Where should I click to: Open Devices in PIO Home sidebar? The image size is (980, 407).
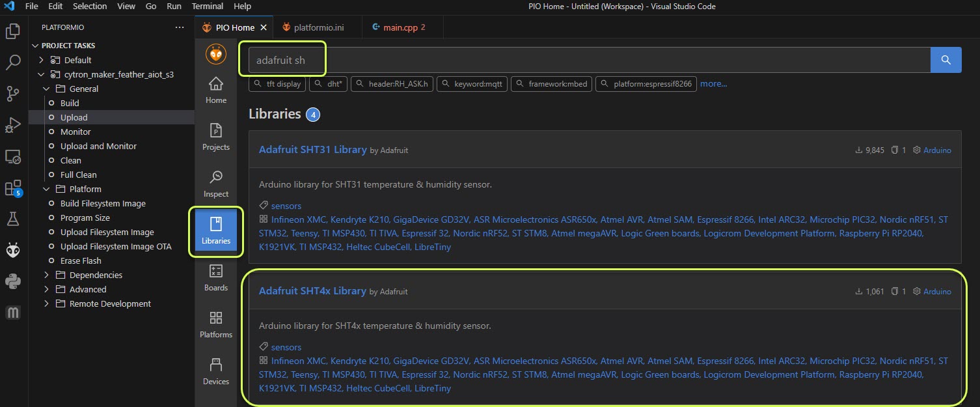[x=216, y=371]
